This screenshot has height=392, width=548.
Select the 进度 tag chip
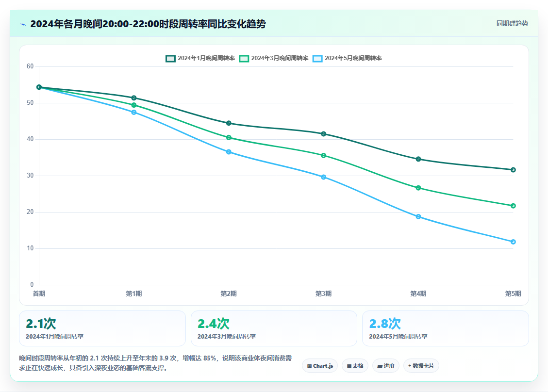pyautogui.click(x=386, y=366)
